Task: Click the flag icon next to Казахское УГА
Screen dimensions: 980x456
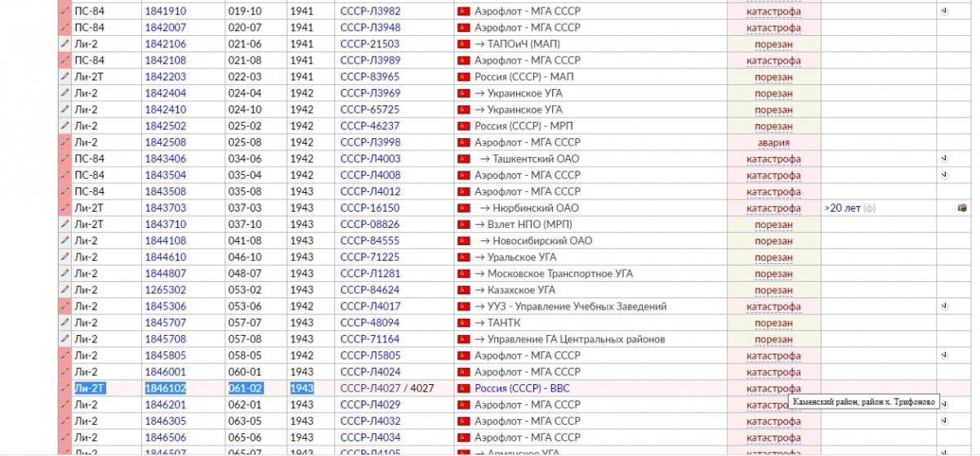Action: click(465, 290)
